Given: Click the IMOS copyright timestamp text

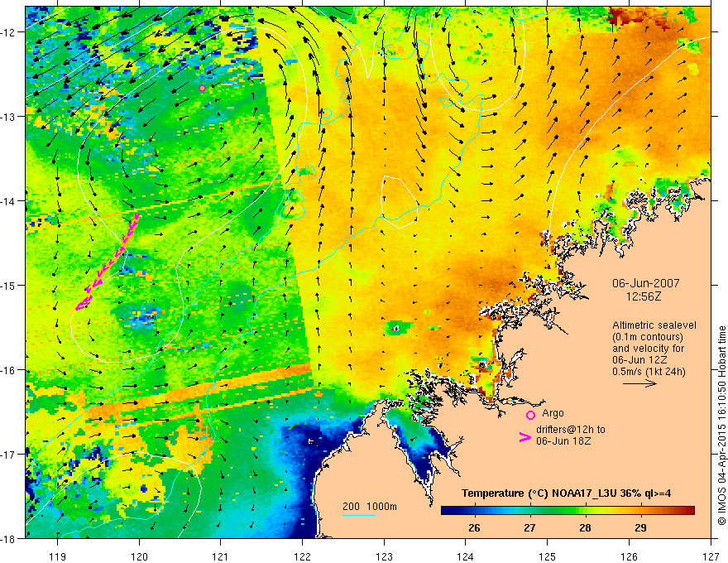Looking at the screenshot, I should point(722,426).
